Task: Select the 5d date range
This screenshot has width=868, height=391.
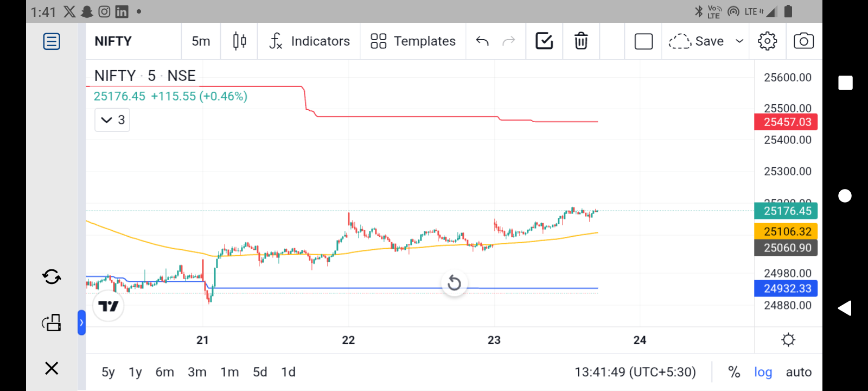Action: point(260,372)
